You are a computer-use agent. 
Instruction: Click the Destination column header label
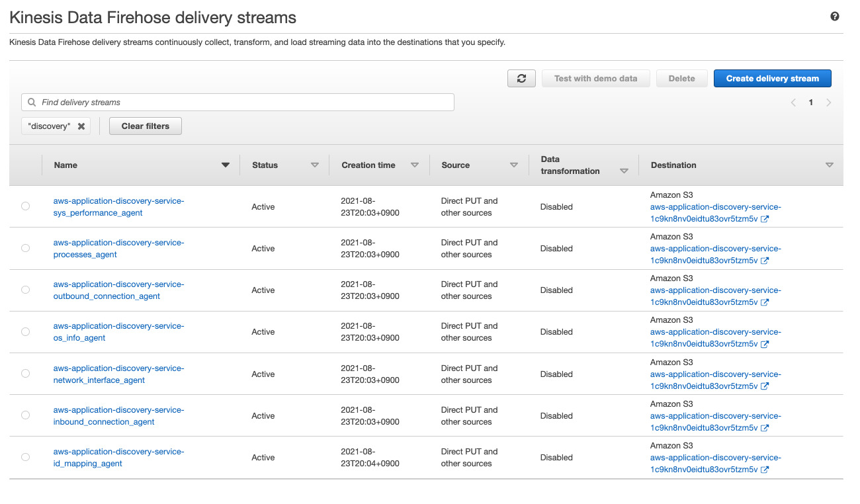pos(673,165)
